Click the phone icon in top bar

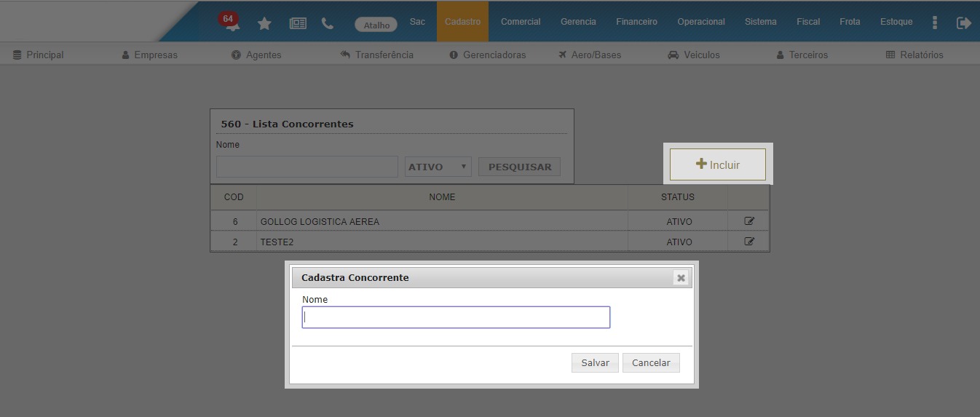[328, 23]
